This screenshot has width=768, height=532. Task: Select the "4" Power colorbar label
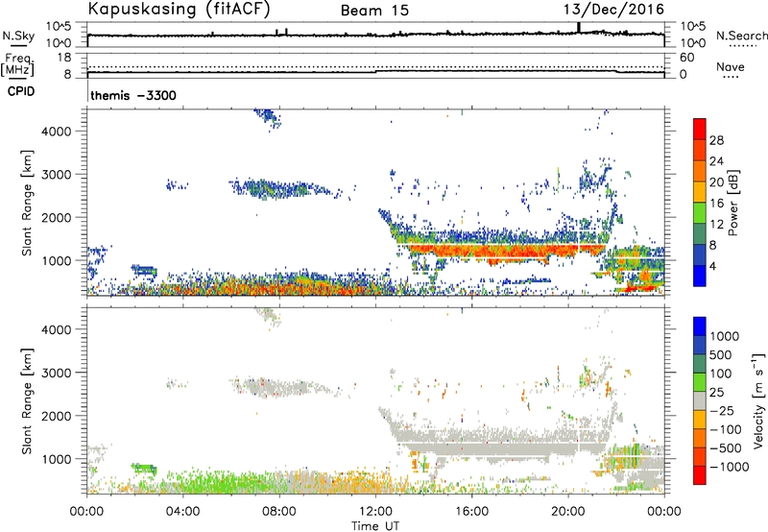point(713,267)
